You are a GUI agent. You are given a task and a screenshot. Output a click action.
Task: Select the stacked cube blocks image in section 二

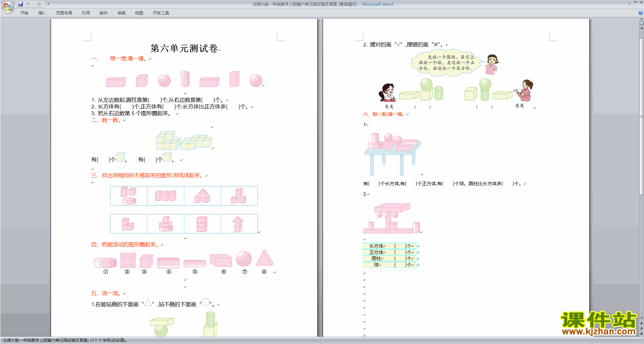pyautogui.click(x=184, y=140)
